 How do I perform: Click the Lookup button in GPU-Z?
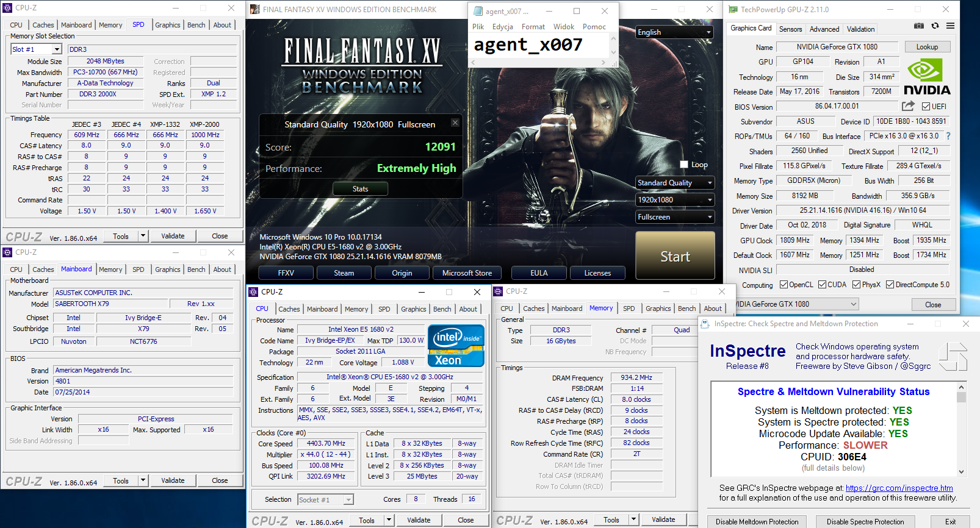927,47
